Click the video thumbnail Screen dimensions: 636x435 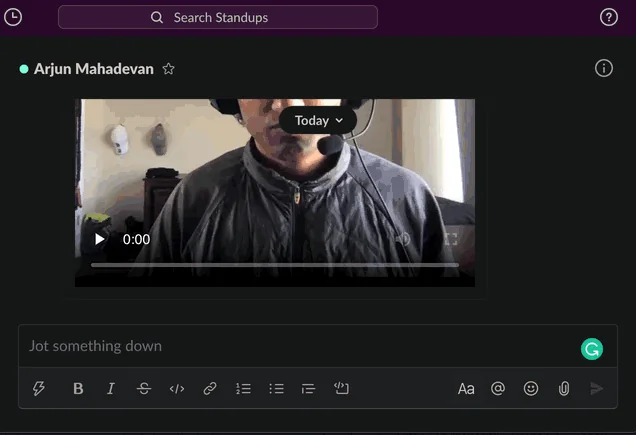275,193
